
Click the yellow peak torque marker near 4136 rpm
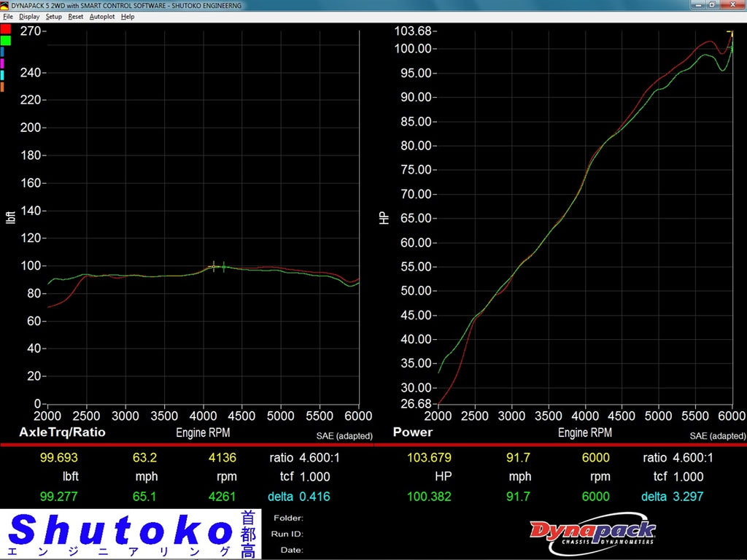point(214,266)
